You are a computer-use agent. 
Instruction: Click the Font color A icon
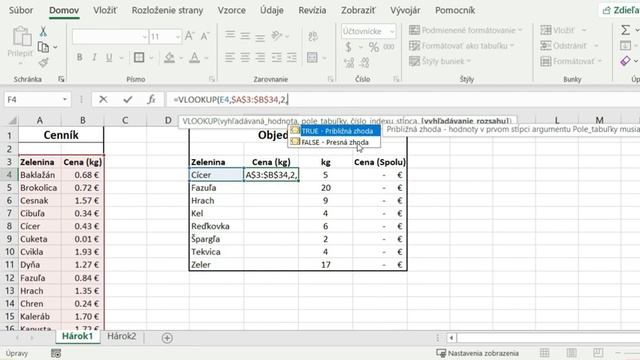point(195,58)
